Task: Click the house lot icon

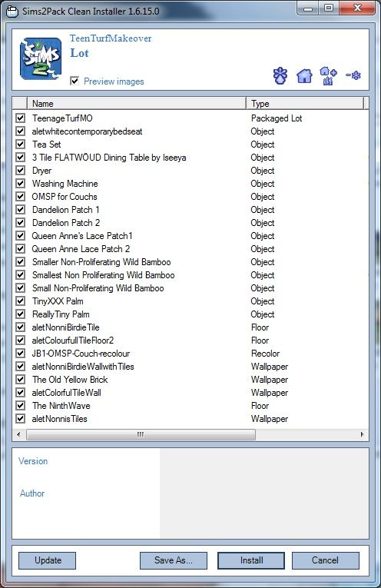Action: (x=304, y=76)
